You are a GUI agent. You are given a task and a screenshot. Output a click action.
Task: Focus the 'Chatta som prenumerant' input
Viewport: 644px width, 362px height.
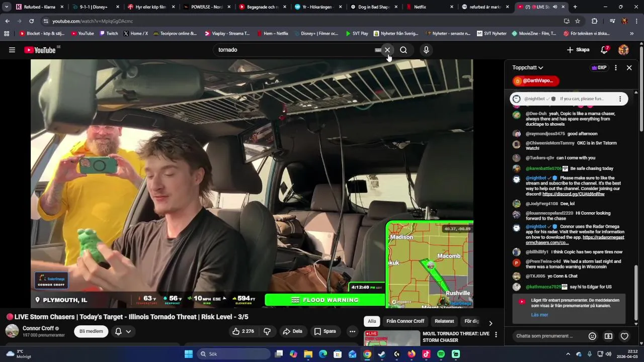click(549, 336)
